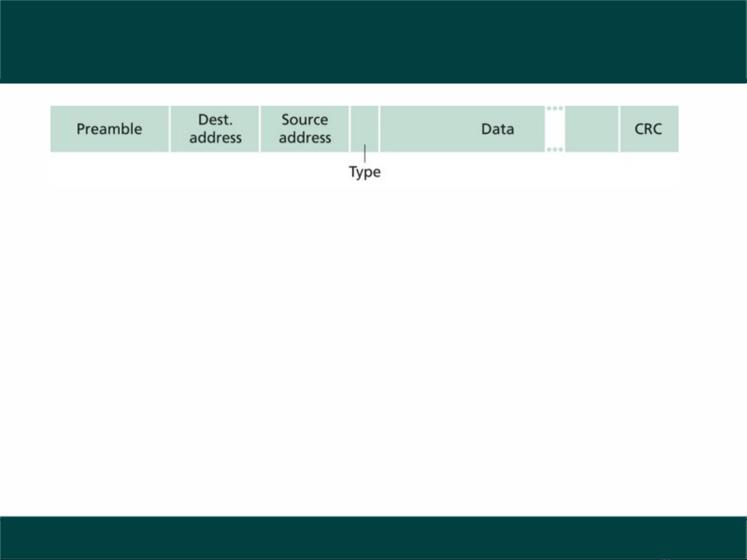Viewport: 747px width, 560px height.
Task: Click the 'Type' label below the frame
Action: [x=364, y=172]
